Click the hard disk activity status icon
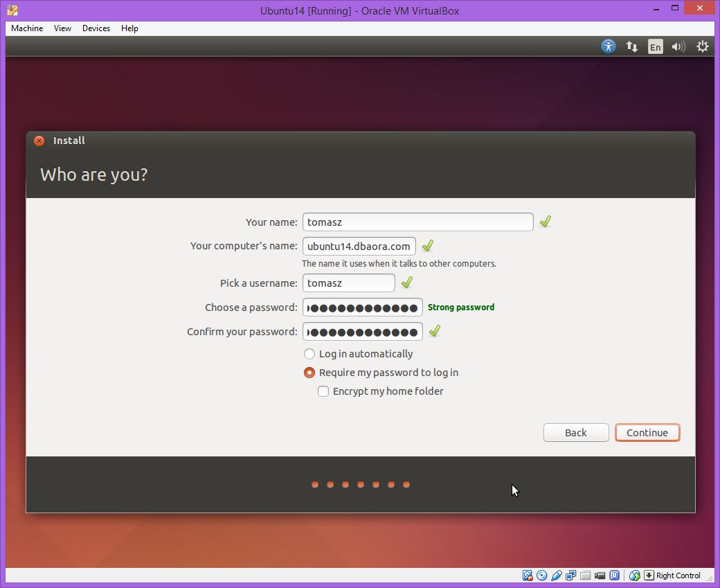The width and height of the screenshot is (720, 588). tap(527, 576)
